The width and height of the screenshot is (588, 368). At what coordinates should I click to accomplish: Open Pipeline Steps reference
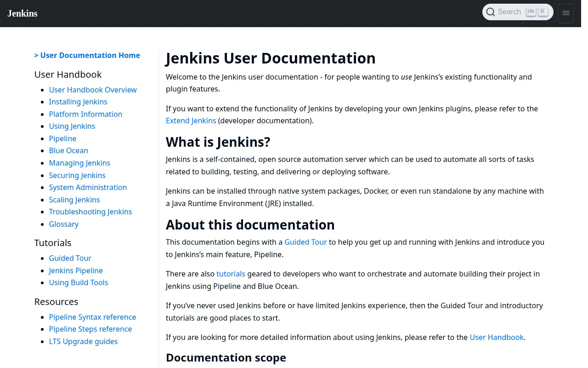tap(90, 329)
